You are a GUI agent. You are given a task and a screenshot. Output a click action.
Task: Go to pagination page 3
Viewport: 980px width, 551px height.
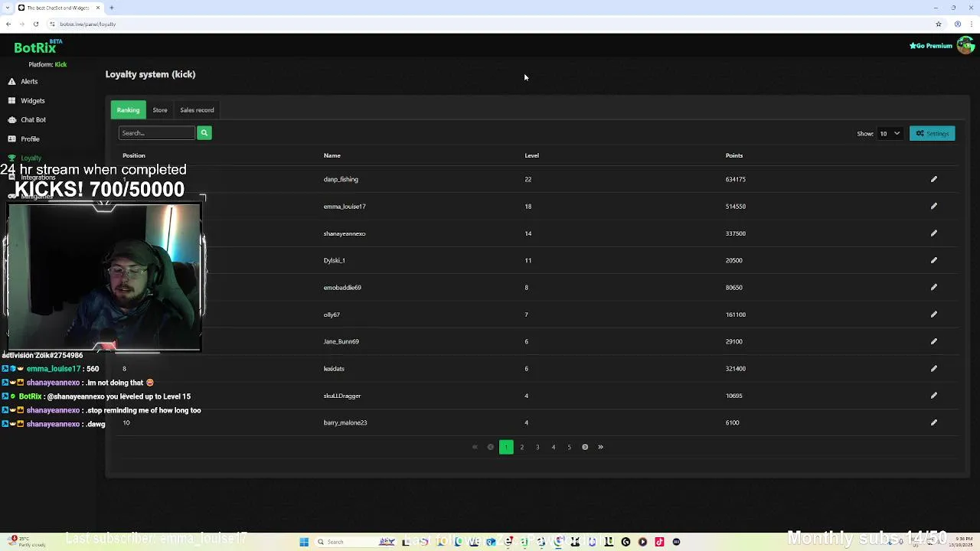(537, 447)
